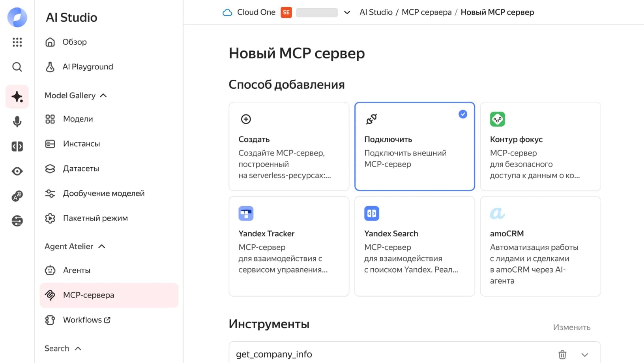Click the home icon next to Обзор
Image resolution: width=644 pixels, height=363 pixels.
(50, 42)
